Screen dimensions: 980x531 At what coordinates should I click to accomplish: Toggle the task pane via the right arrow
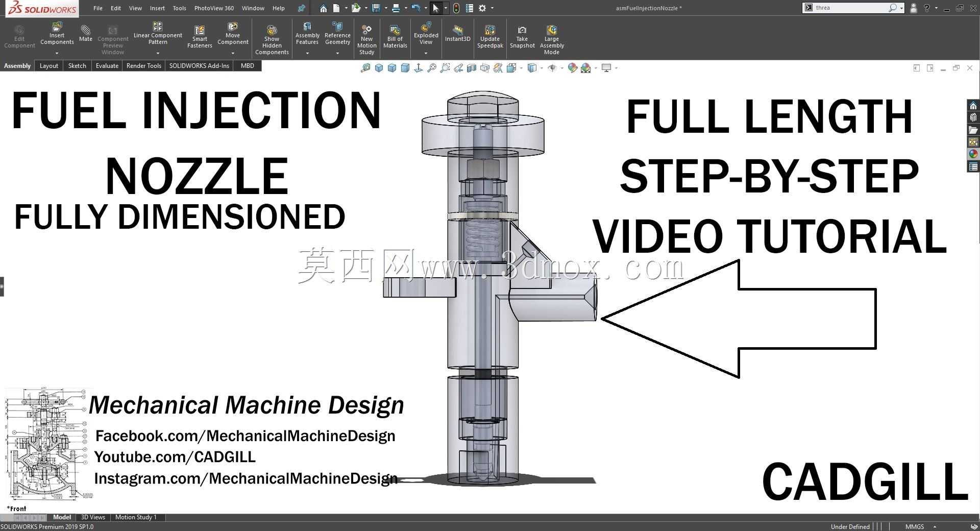pos(930,68)
